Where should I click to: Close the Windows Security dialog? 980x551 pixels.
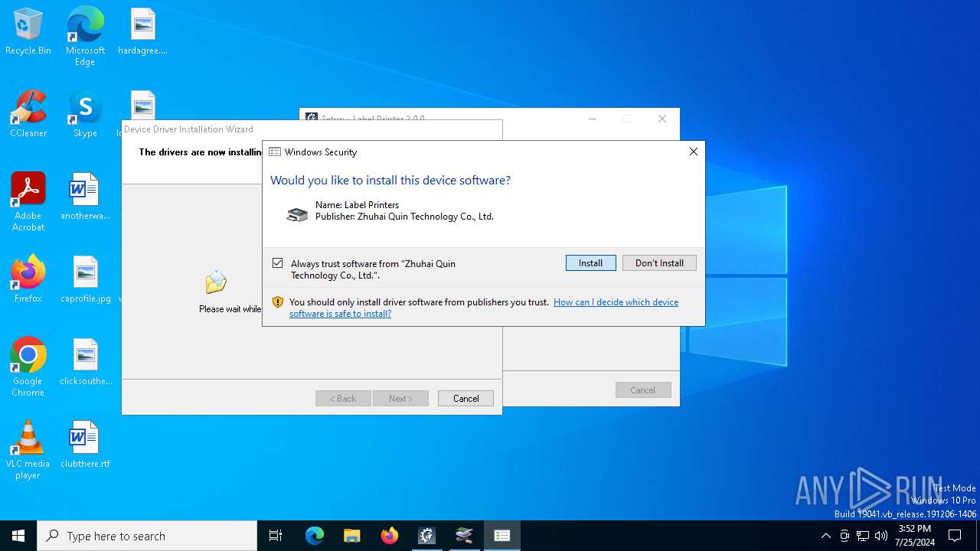coord(694,152)
